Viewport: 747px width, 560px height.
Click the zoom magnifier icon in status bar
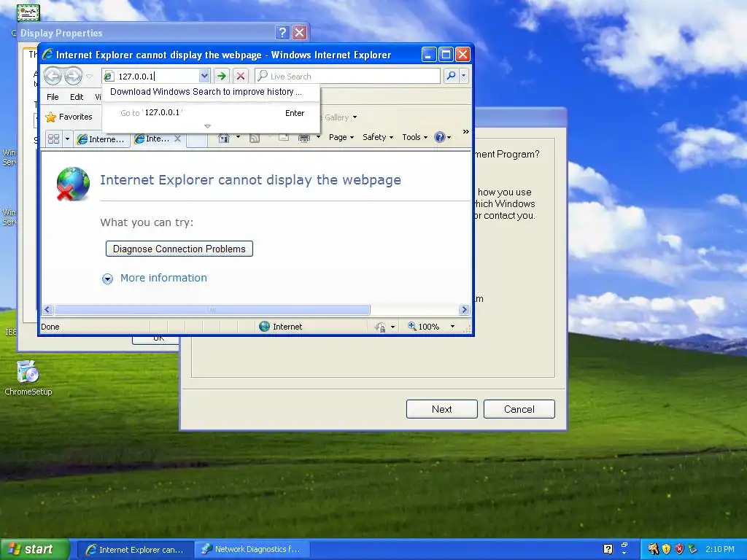pyautogui.click(x=412, y=326)
